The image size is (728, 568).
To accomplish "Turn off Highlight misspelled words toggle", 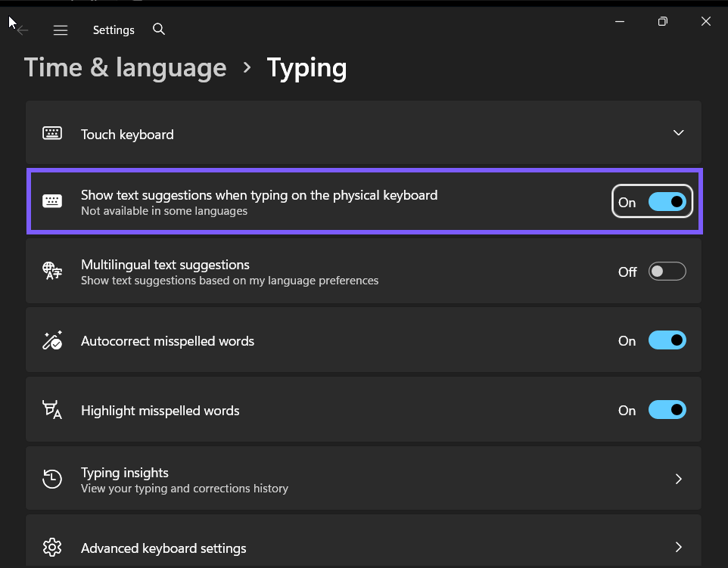I will pyautogui.click(x=667, y=410).
